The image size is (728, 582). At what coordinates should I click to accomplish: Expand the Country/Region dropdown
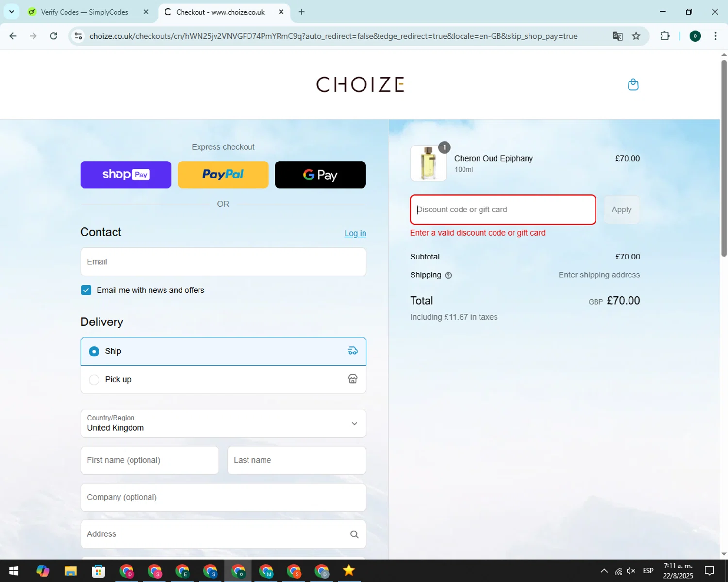click(x=223, y=423)
